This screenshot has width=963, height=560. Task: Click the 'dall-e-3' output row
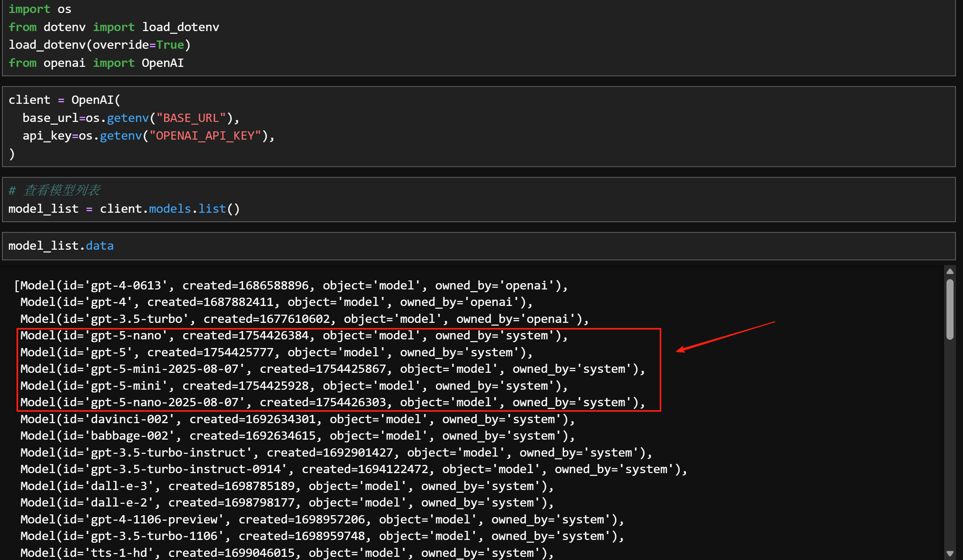pos(287,486)
